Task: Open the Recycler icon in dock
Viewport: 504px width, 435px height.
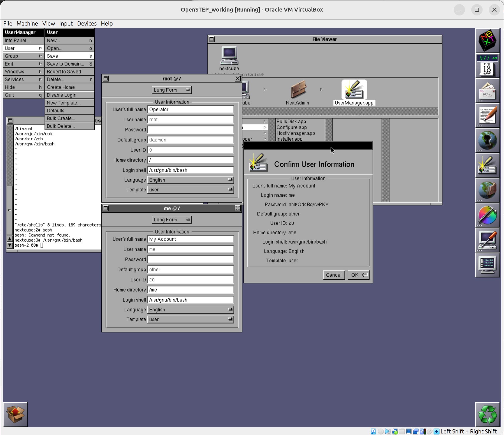Action: pyautogui.click(x=487, y=415)
